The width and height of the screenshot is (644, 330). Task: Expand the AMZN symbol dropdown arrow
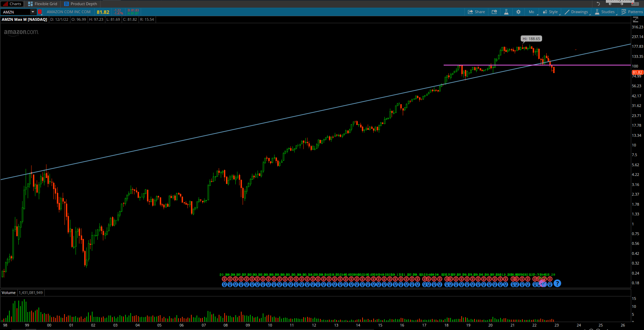33,12
